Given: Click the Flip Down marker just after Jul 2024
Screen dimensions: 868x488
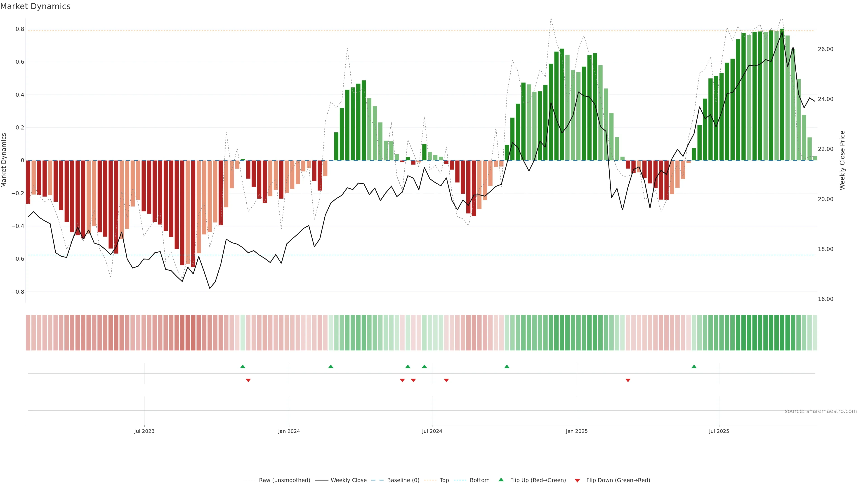Looking at the screenshot, I should click(x=446, y=380).
